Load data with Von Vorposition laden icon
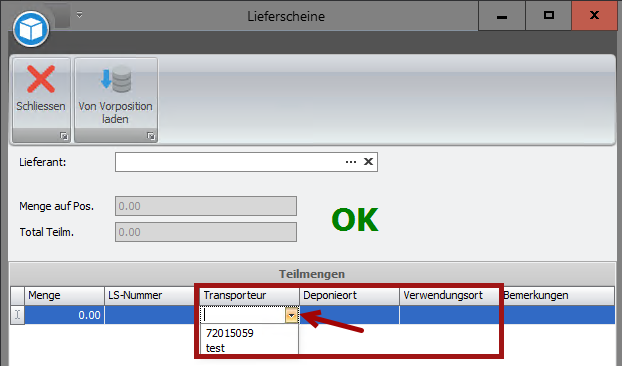Screen dimensions: 622x366 click(x=116, y=79)
